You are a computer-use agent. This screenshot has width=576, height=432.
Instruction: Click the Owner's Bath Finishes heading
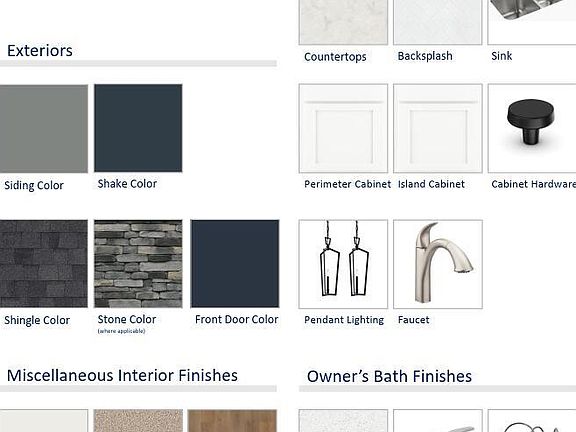pos(389,377)
